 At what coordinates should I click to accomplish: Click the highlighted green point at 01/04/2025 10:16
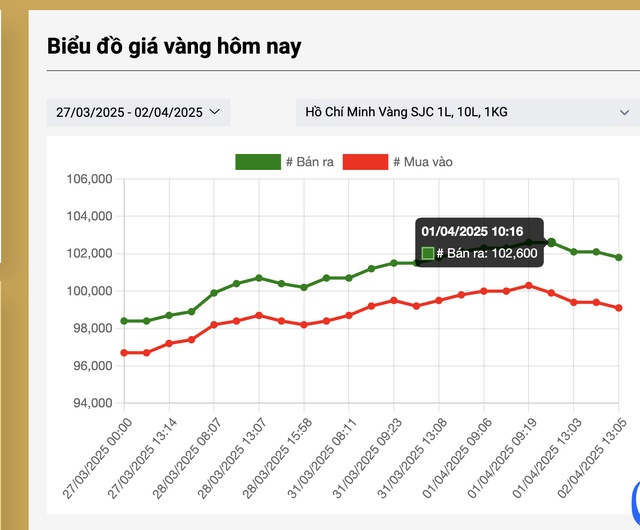[x=551, y=243]
